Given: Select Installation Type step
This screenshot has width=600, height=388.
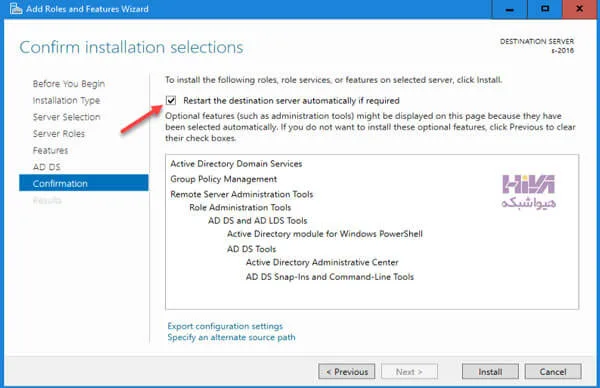Looking at the screenshot, I should click(x=66, y=100).
